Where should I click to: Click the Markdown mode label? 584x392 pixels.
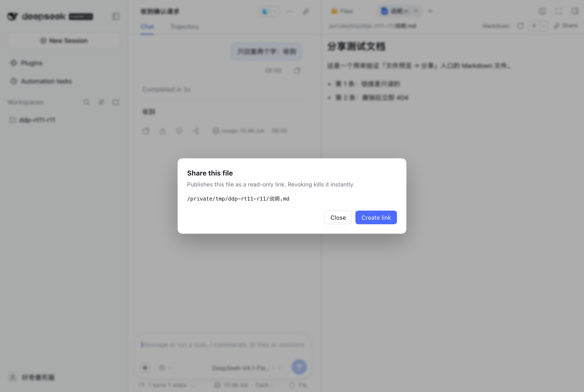click(496, 26)
